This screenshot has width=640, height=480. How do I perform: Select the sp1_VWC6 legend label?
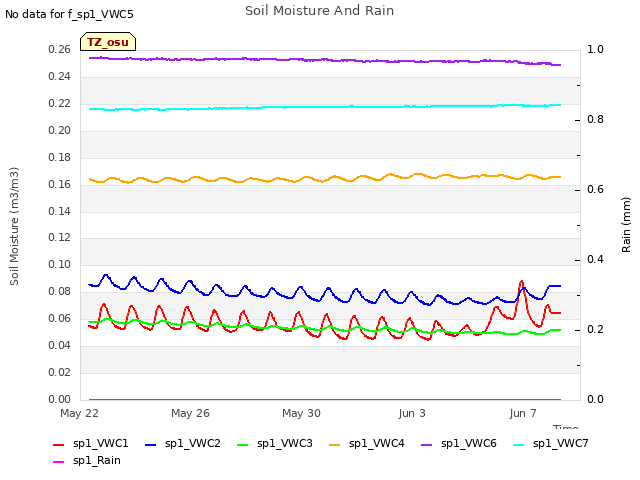[x=469, y=444]
